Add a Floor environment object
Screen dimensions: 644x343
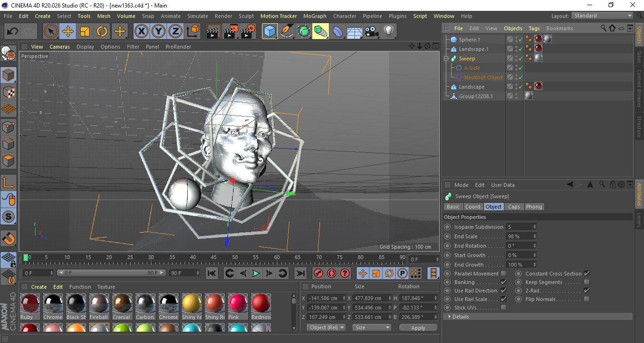[x=354, y=32]
